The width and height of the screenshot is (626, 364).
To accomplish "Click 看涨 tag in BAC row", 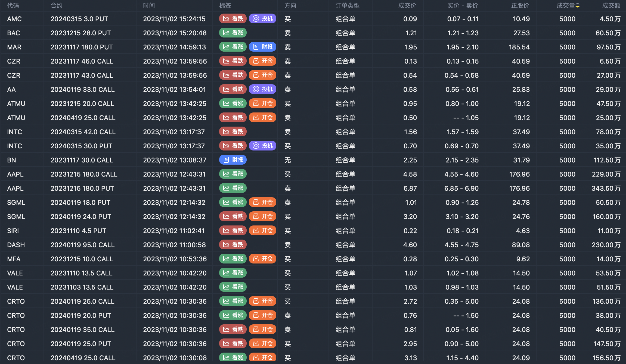I will tap(233, 33).
